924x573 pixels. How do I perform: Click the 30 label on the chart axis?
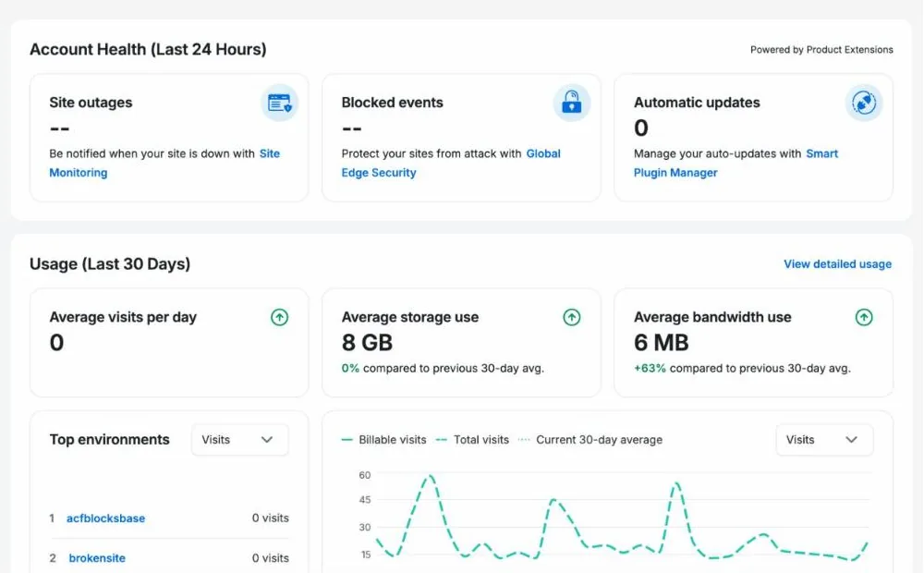point(365,528)
